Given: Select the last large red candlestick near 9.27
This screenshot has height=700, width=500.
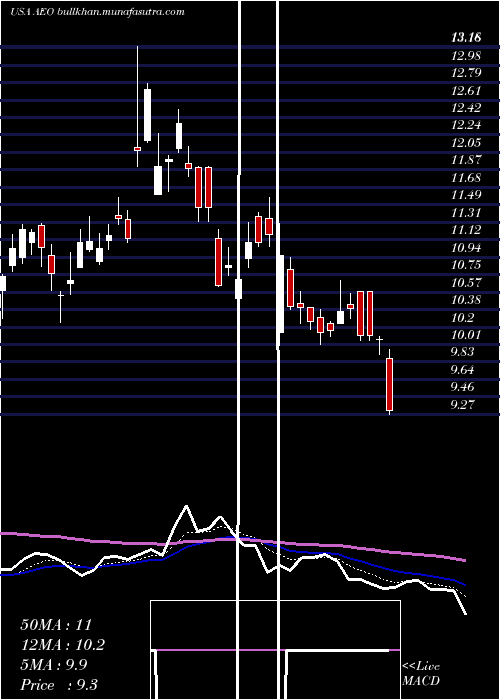Looking at the screenshot, I should 390,384.
